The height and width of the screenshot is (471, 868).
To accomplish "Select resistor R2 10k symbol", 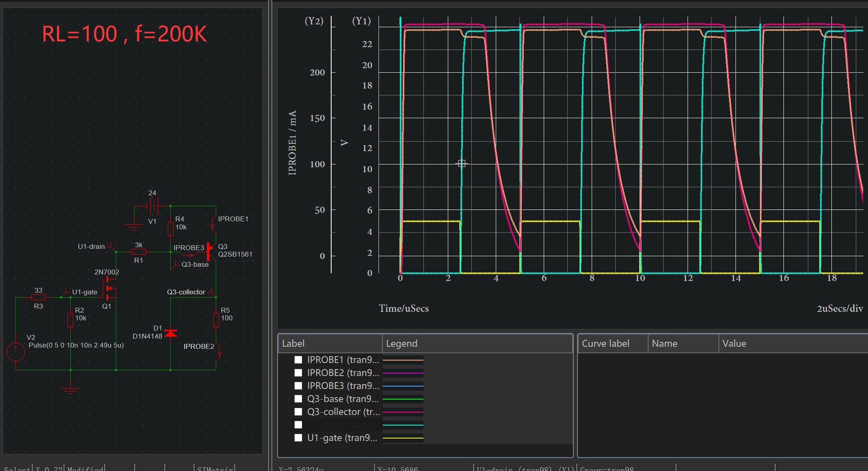I will point(70,320).
